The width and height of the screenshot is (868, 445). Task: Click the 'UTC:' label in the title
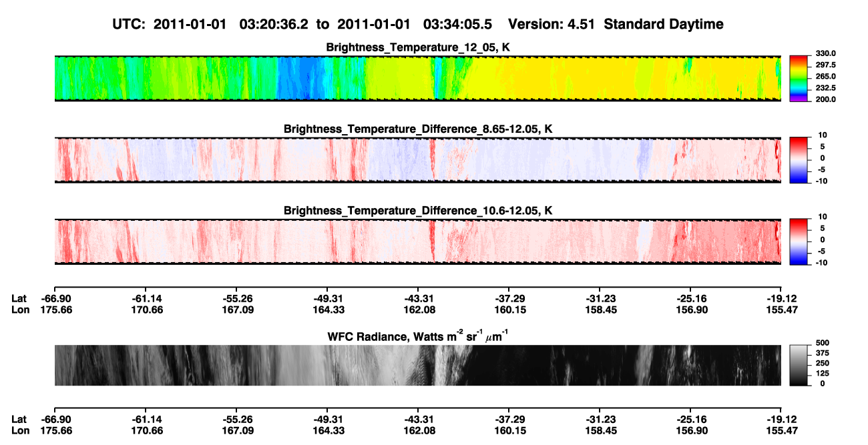click(x=130, y=25)
